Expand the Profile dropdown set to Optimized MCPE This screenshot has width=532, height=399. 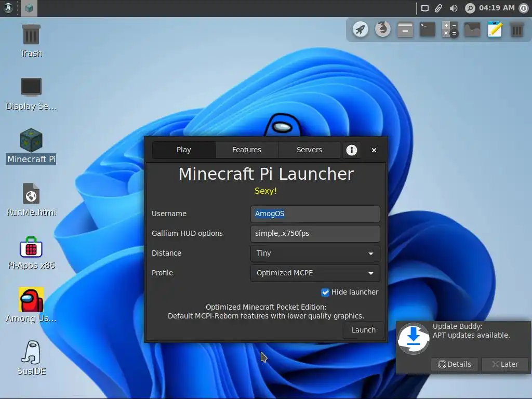click(315, 273)
